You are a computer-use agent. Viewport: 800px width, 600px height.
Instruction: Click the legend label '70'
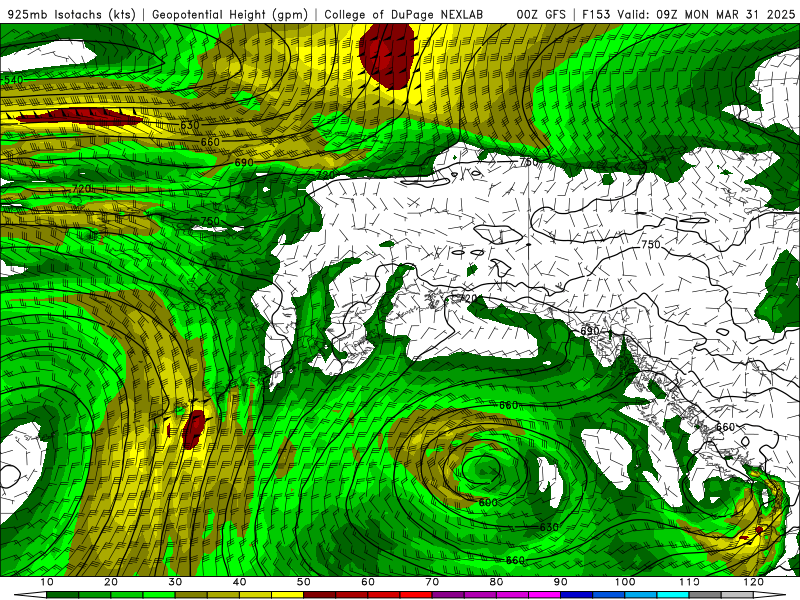pos(432,582)
